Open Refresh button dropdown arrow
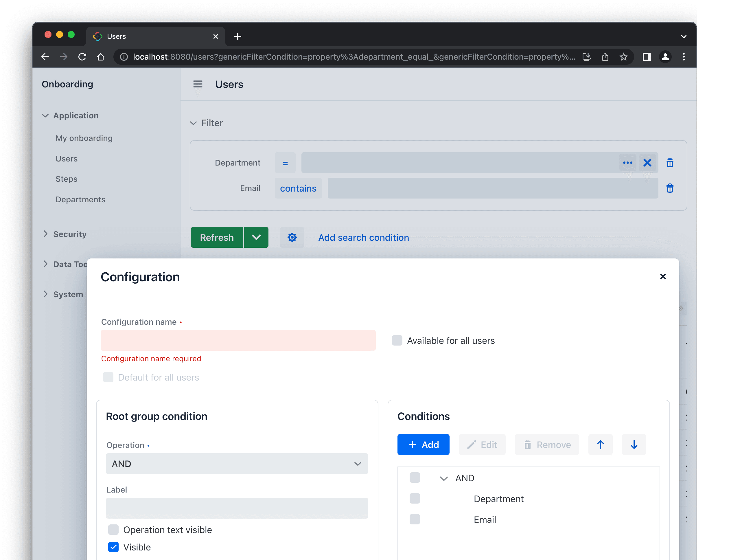Image resolution: width=729 pixels, height=560 pixels. point(256,237)
